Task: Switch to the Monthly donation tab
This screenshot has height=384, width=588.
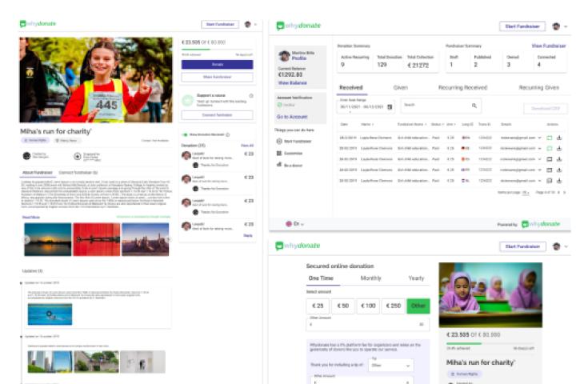Action: [370, 278]
